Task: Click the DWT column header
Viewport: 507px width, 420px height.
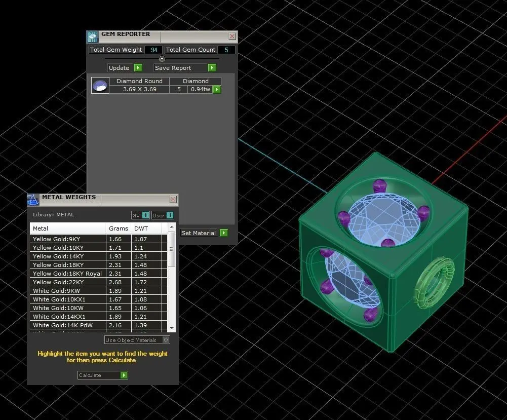Action: tap(146, 228)
